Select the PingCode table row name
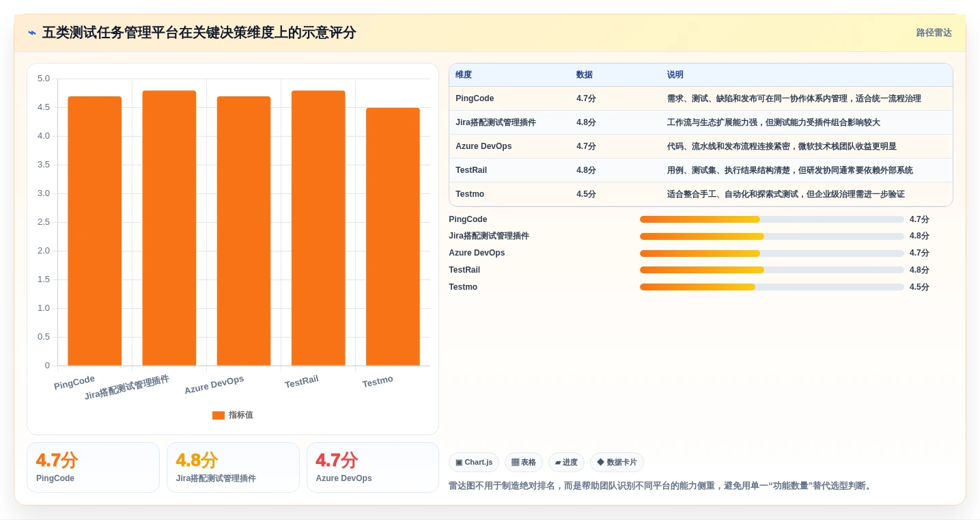Image resolution: width=980 pixels, height=520 pixels. pyautogui.click(x=475, y=98)
